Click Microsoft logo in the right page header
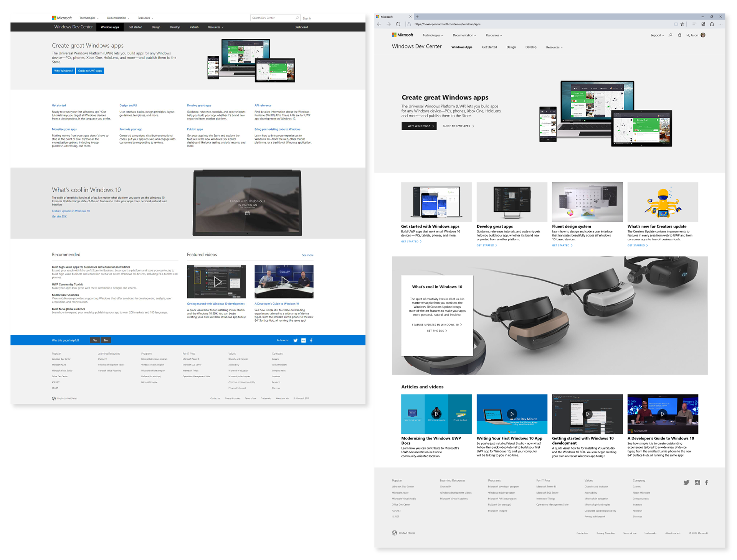This screenshot has height=560, width=737. tap(402, 35)
